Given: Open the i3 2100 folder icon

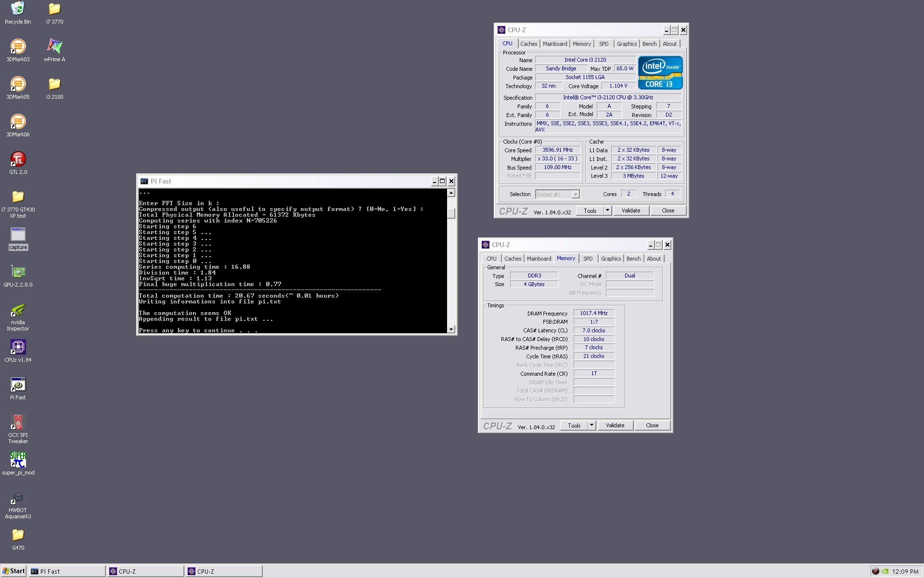Looking at the screenshot, I should click(54, 84).
